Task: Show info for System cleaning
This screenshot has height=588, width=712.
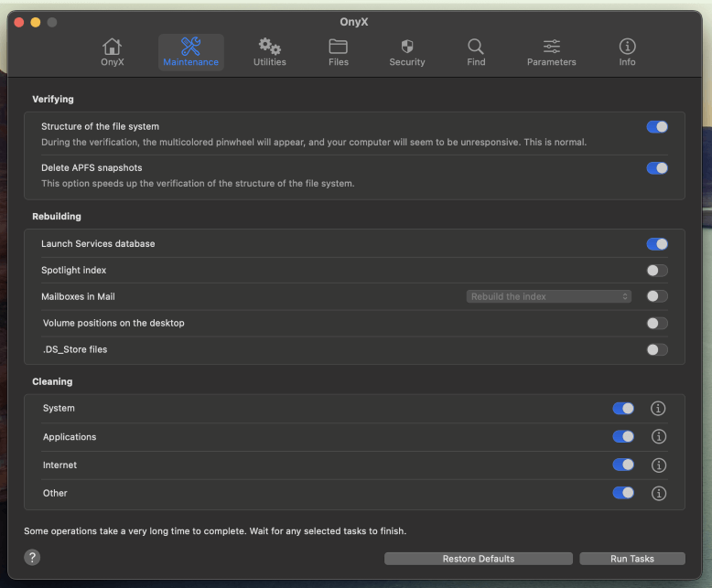Action: [x=658, y=409]
